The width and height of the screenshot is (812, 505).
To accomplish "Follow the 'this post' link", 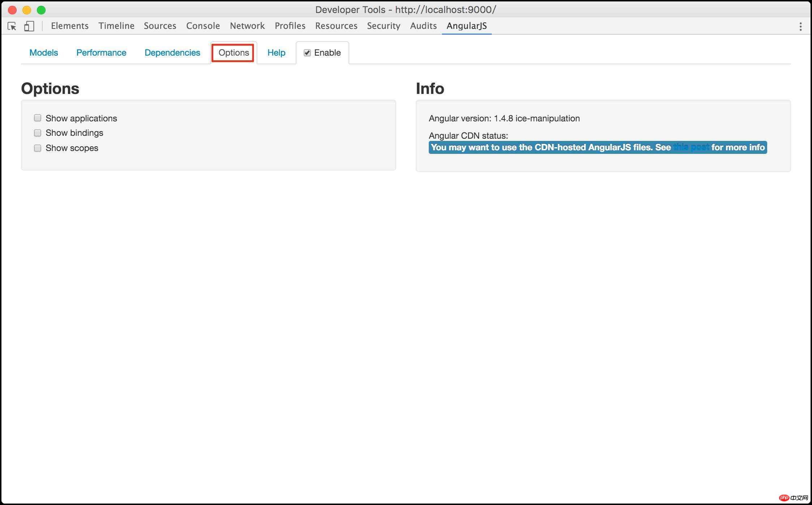I will coord(691,147).
